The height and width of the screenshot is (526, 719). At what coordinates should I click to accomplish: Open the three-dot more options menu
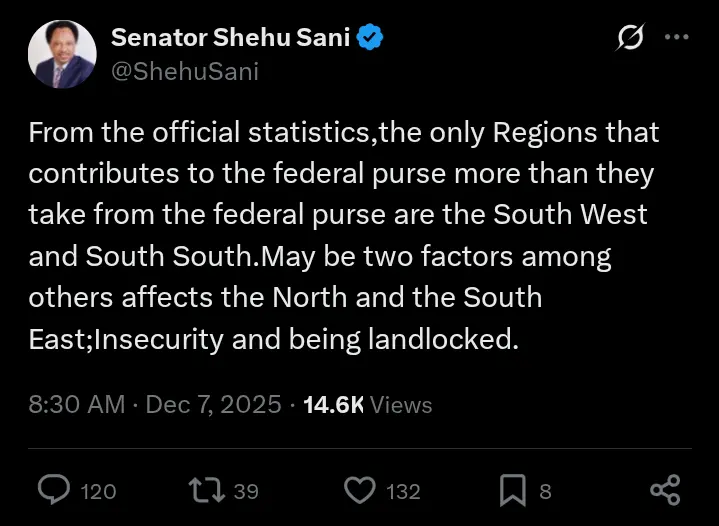click(x=677, y=38)
